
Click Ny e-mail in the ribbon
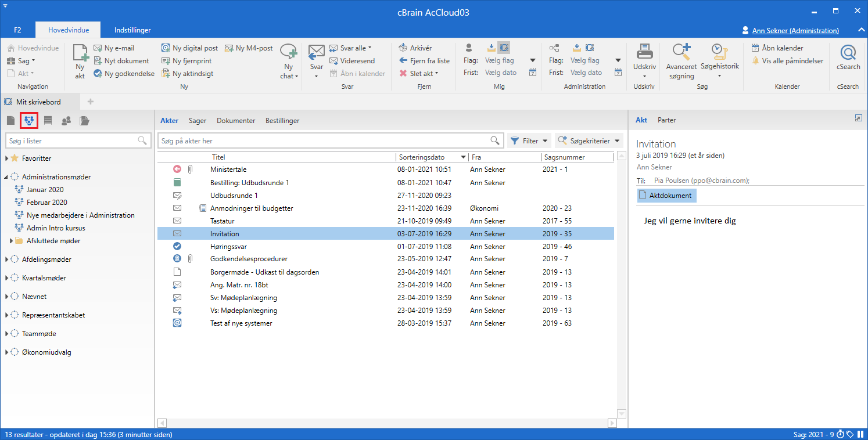(x=114, y=48)
